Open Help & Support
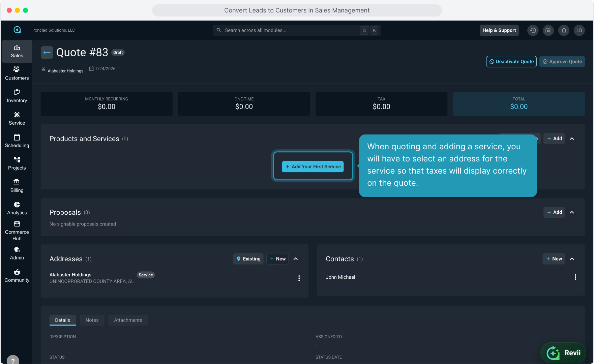Screen dimensions: 594x364 499,30
